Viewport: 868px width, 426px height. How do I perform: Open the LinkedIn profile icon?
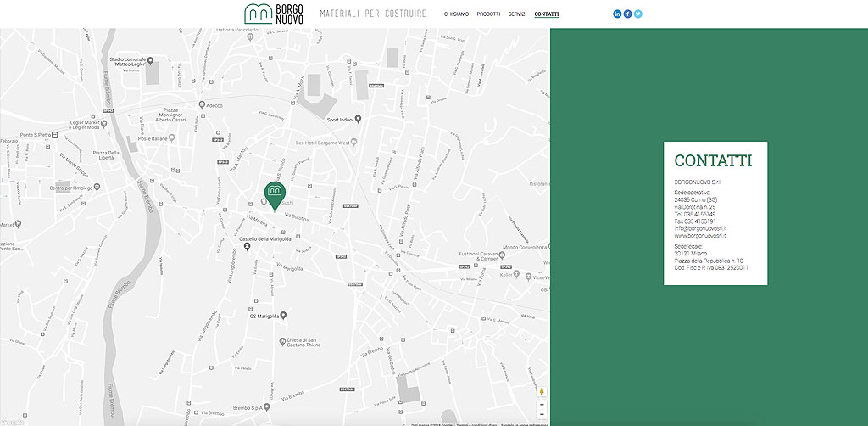click(x=617, y=14)
